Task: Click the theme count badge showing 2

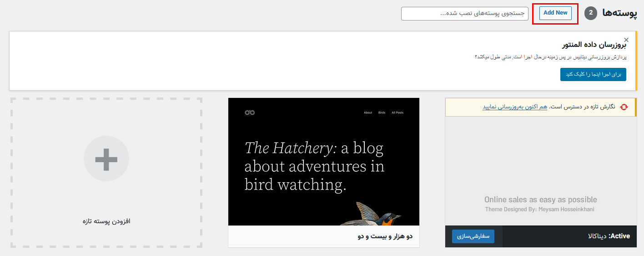Action: pyautogui.click(x=591, y=13)
